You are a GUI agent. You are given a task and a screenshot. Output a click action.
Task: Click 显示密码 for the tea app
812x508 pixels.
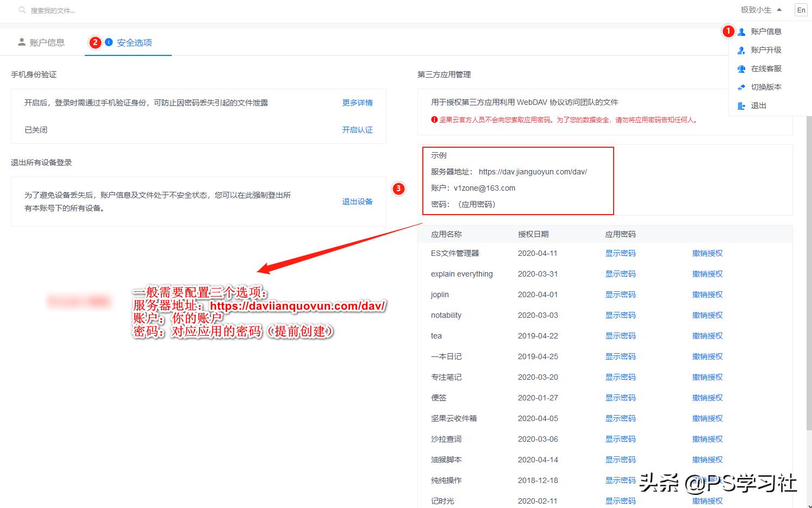(x=620, y=335)
